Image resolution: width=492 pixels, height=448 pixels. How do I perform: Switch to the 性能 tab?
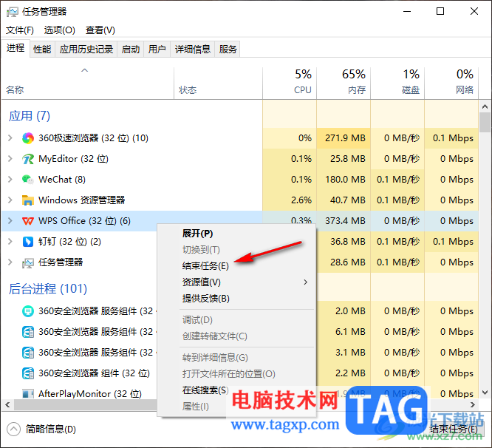(42, 50)
